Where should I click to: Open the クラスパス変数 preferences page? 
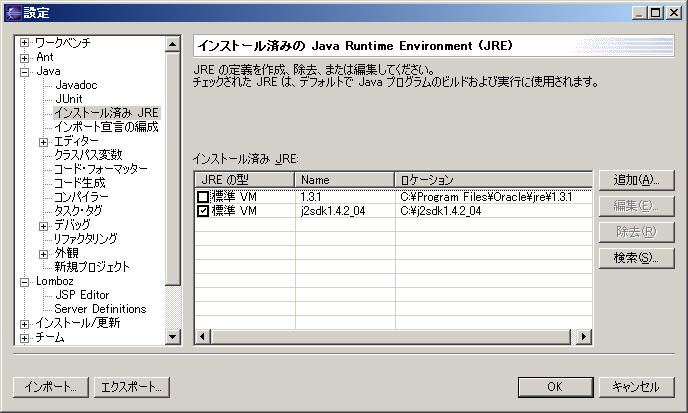(88, 155)
